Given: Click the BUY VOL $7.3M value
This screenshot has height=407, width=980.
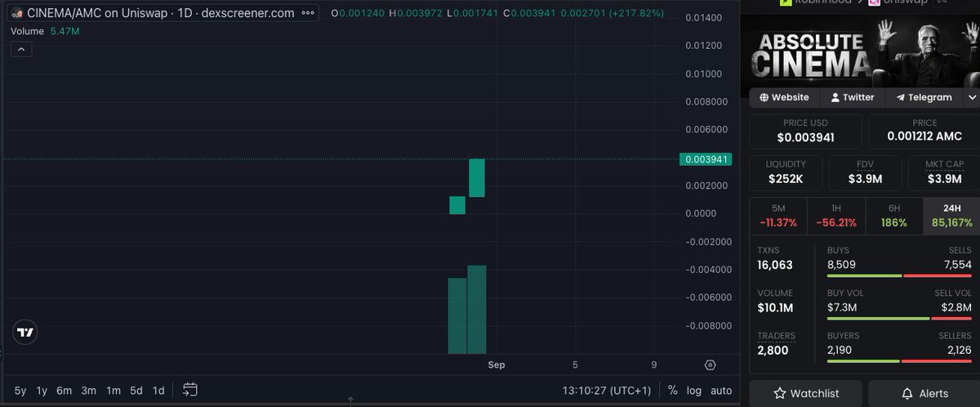Looking at the screenshot, I should (x=842, y=307).
